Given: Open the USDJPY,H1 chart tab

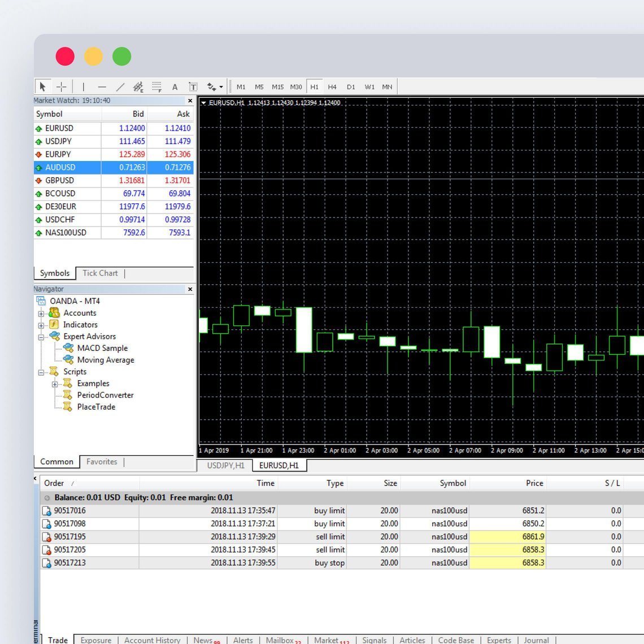Looking at the screenshot, I should 225,465.
